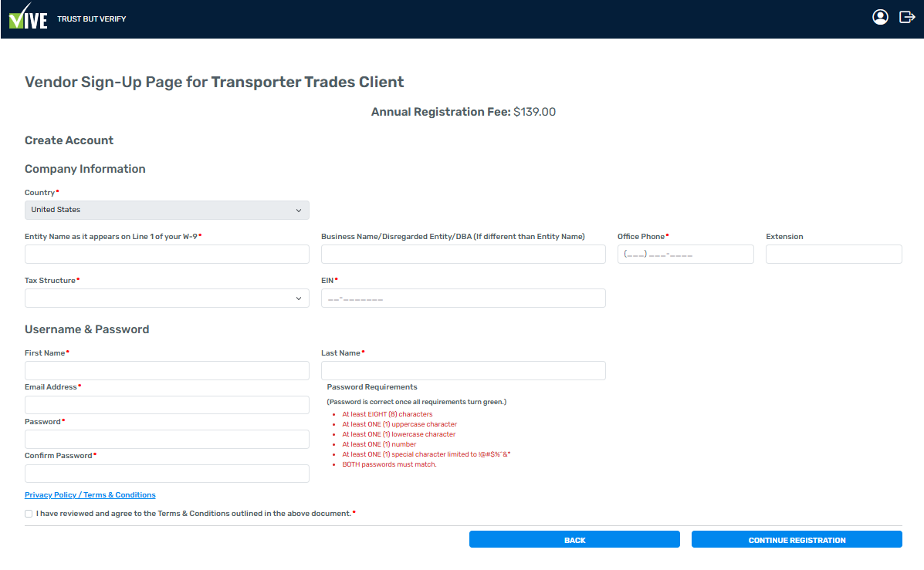Select the Last Name field

point(463,371)
